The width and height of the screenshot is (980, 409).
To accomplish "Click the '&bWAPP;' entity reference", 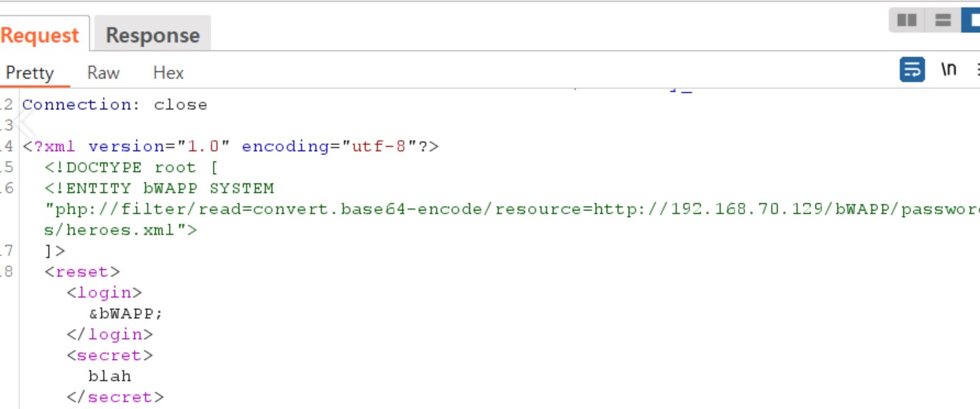I will (125, 314).
